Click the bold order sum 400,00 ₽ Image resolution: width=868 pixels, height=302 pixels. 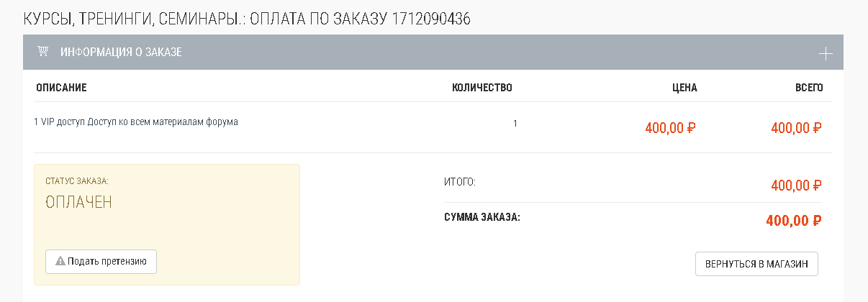point(794,221)
